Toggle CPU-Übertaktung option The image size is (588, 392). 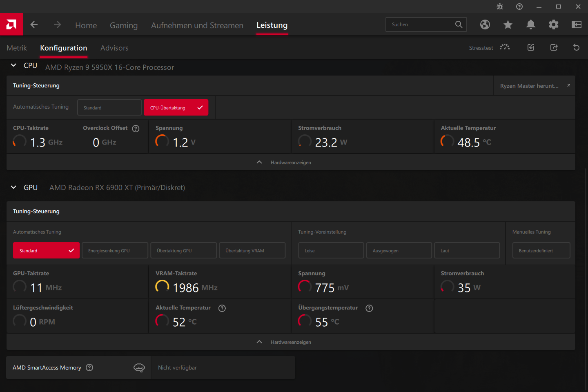click(x=176, y=107)
